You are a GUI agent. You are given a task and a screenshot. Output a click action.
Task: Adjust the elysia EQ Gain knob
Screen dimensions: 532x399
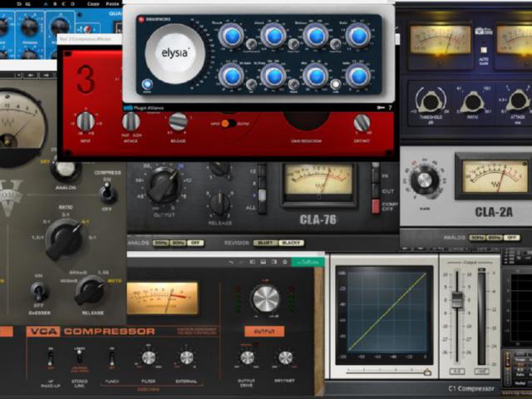(x=231, y=76)
